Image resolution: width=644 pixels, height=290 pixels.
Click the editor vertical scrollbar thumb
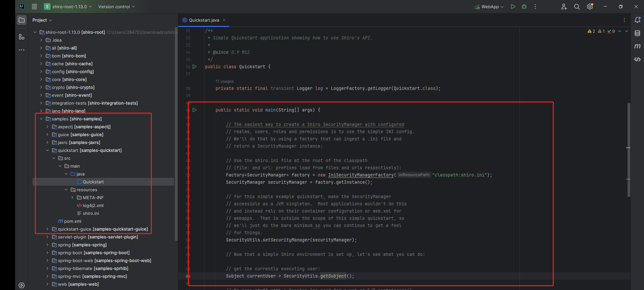click(629, 150)
